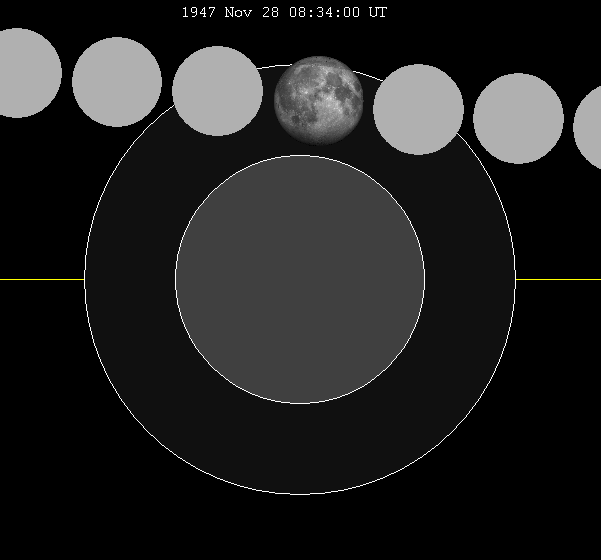Click the cut-off Moon disc at right edge
The image size is (601, 560).
click(589, 128)
